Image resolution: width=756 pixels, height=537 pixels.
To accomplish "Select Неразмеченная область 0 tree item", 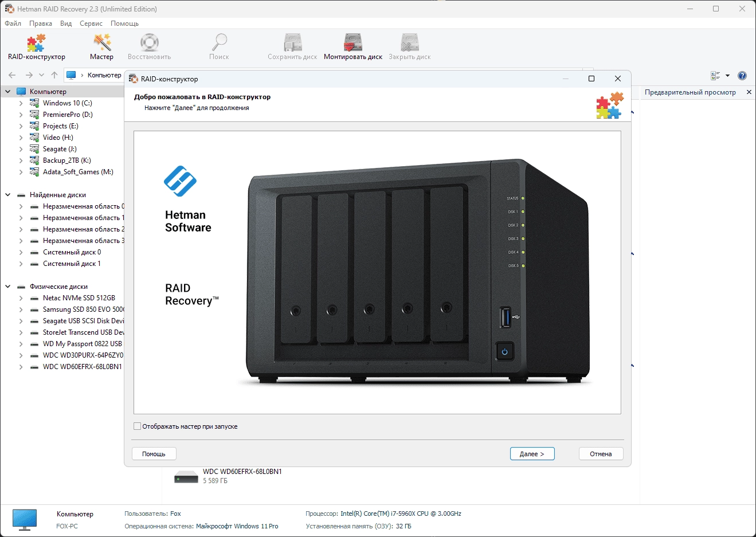I will (83, 206).
